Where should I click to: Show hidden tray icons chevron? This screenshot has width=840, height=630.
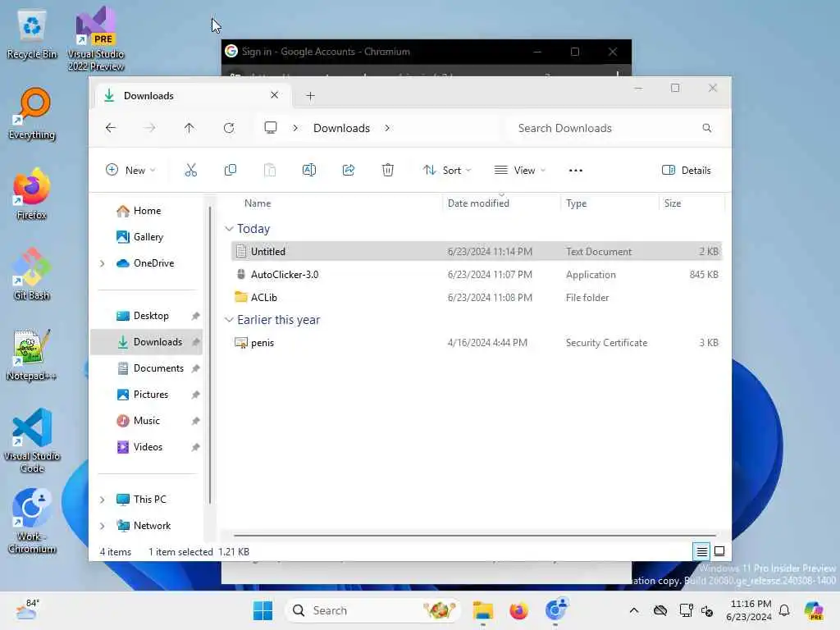(634, 610)
